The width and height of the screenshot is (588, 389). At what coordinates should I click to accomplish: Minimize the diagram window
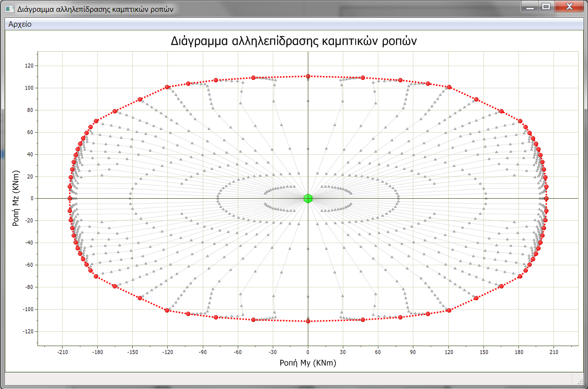[x=530, y=7]
